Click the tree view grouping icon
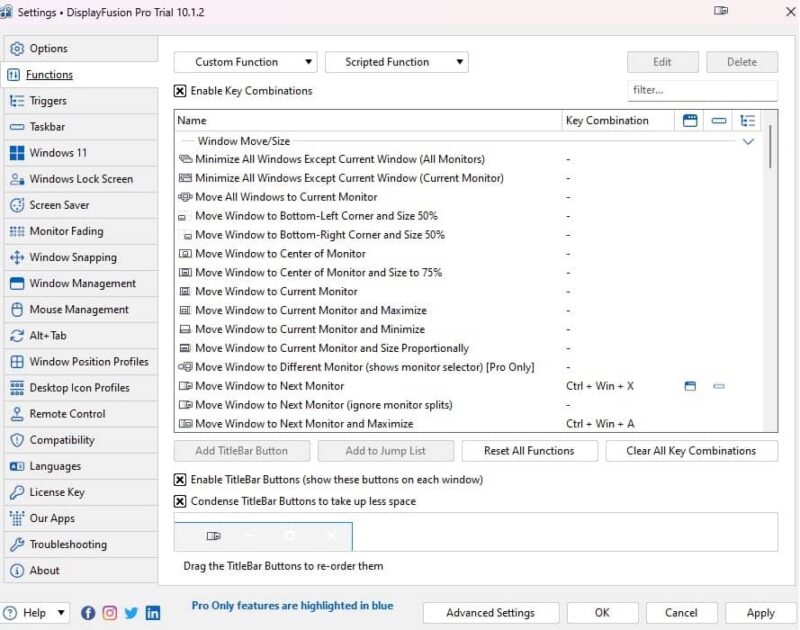 [x=749, y=120]
